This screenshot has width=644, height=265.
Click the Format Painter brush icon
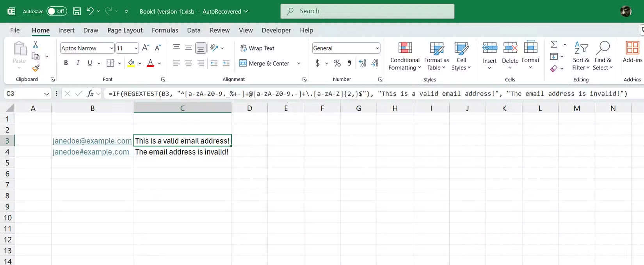tap(36, 68)
